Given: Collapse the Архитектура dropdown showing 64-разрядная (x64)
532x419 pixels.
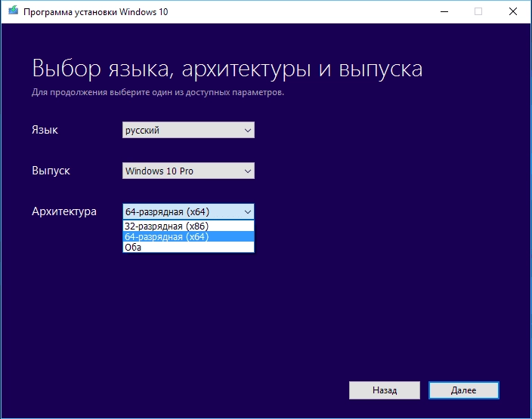Looking at the screenshot, I should pyautogui.click(x=188, y=212).
